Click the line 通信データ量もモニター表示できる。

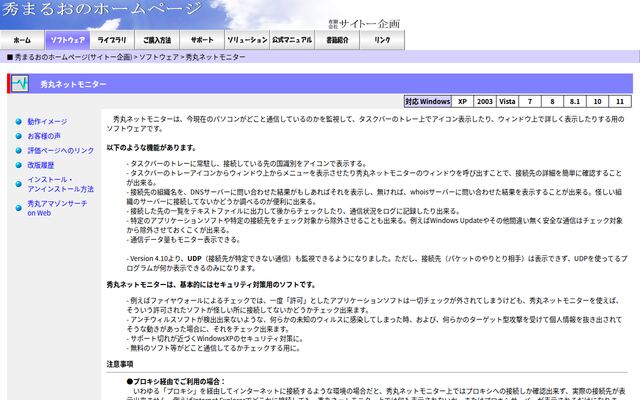click(x=183, y=240)
